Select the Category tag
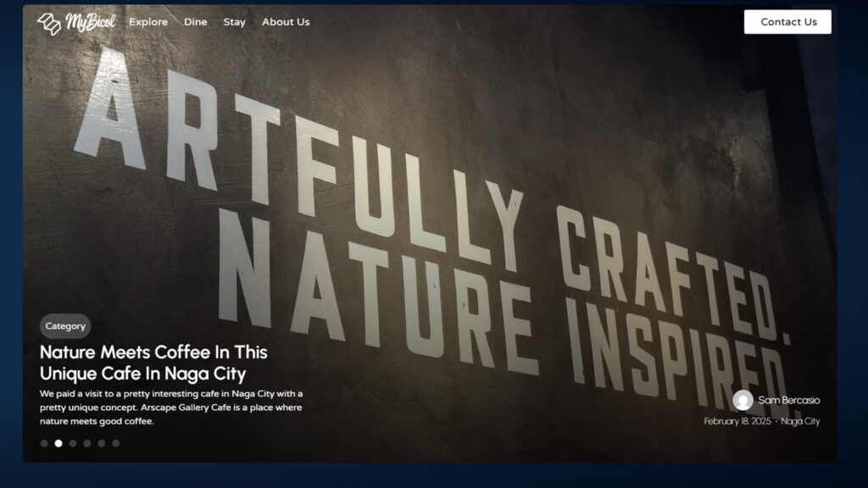This screenshot has width=868, height=488. 65,326
